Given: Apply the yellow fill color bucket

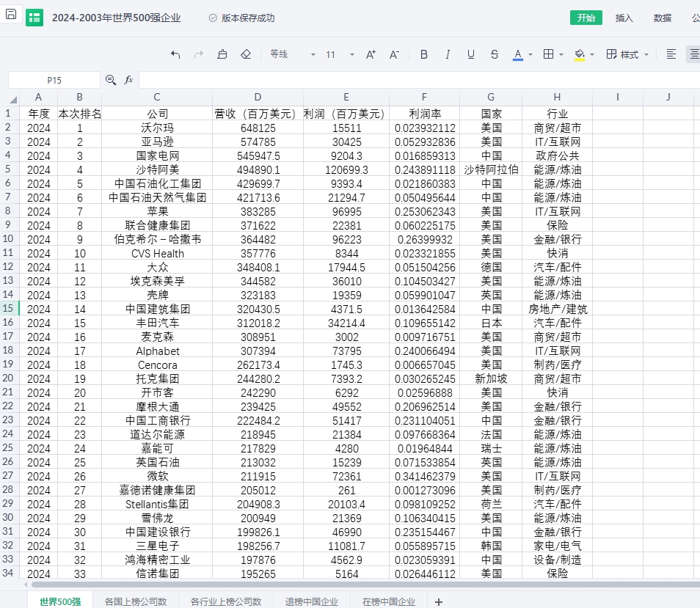Looking at the screenshot, I should pos(580,55).
